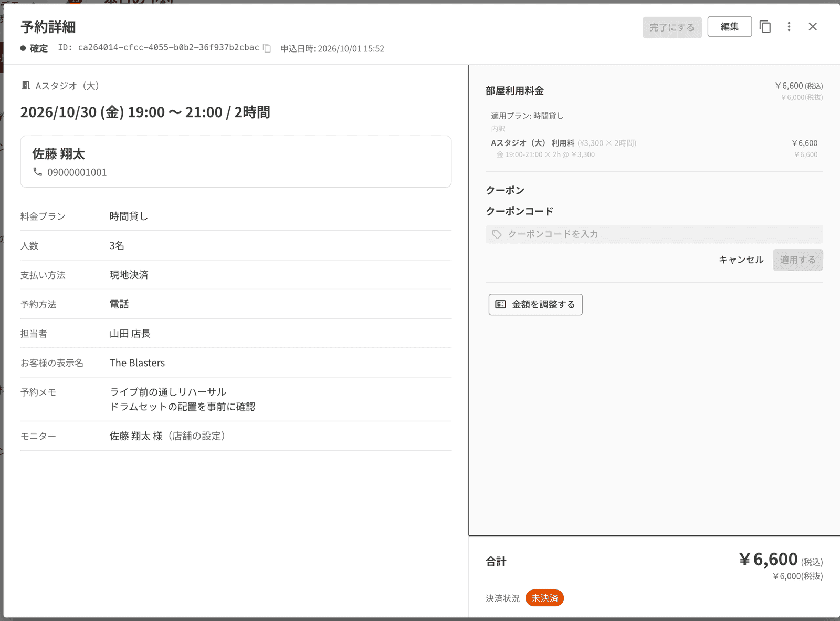Image resolution: width=840 pixels, height=621 pixels.
Task: Click the 未決済 payment status badge
Action: 544,598
